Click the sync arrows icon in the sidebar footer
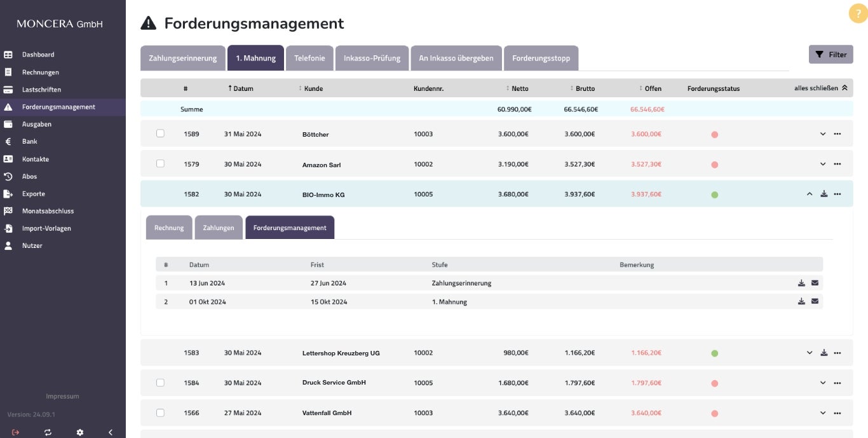 (x=48, y=432)
